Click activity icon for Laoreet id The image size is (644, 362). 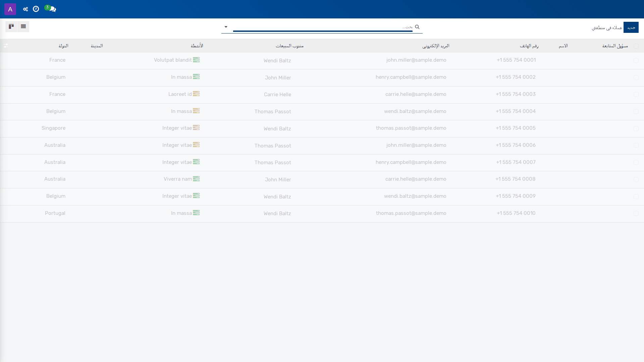(x=196, y=94)
